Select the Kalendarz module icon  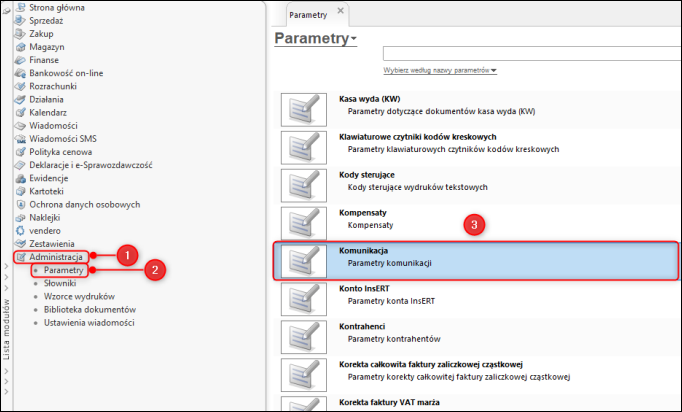coord(20,112)
